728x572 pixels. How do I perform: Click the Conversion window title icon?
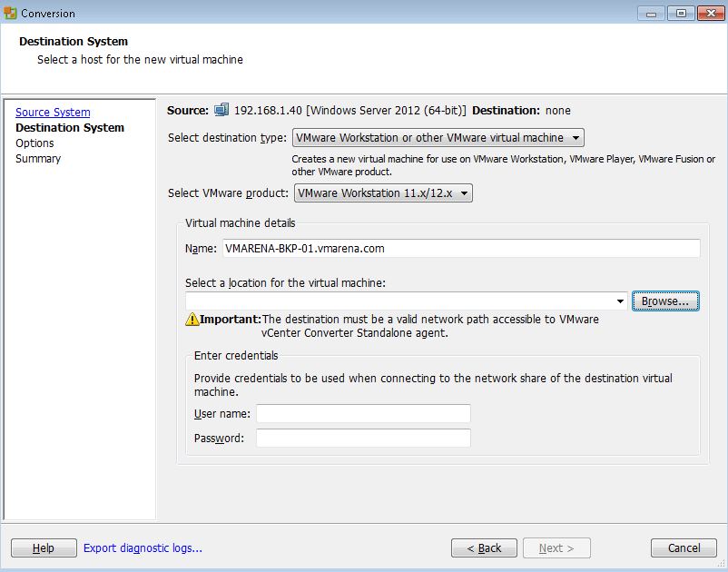(10, 13)
